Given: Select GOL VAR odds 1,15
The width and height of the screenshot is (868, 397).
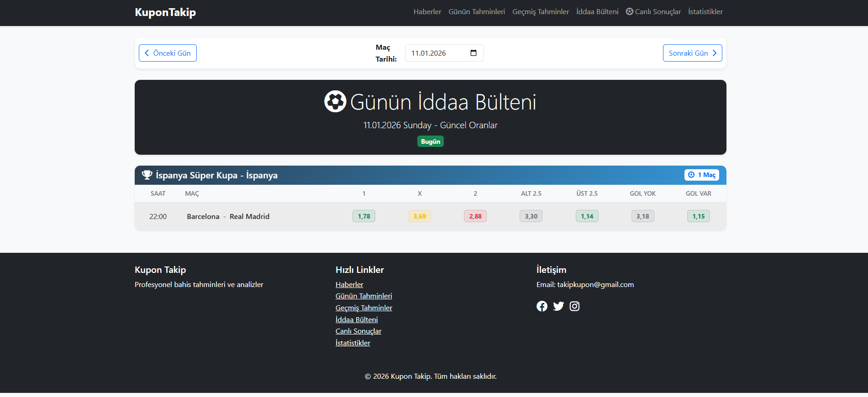Looking at the screenshot, I should coord(699,216).
